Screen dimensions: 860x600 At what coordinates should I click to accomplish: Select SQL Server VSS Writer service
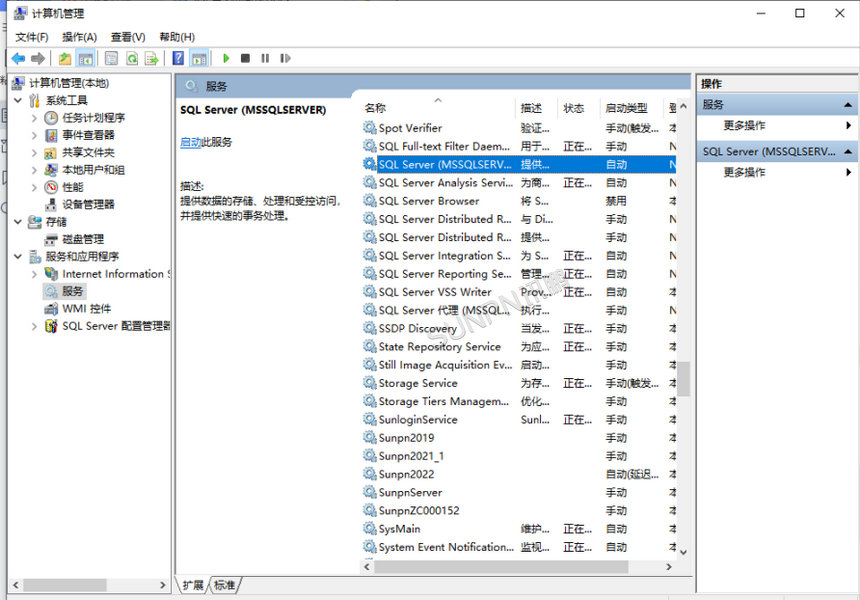click(x=519, y=292)
